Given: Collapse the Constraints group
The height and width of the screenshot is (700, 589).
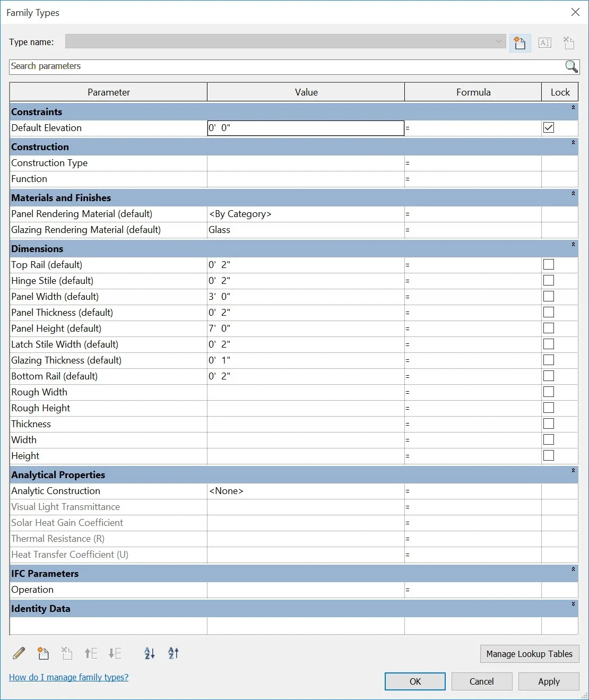Looking at the screenshot, I should coord(573,108).
